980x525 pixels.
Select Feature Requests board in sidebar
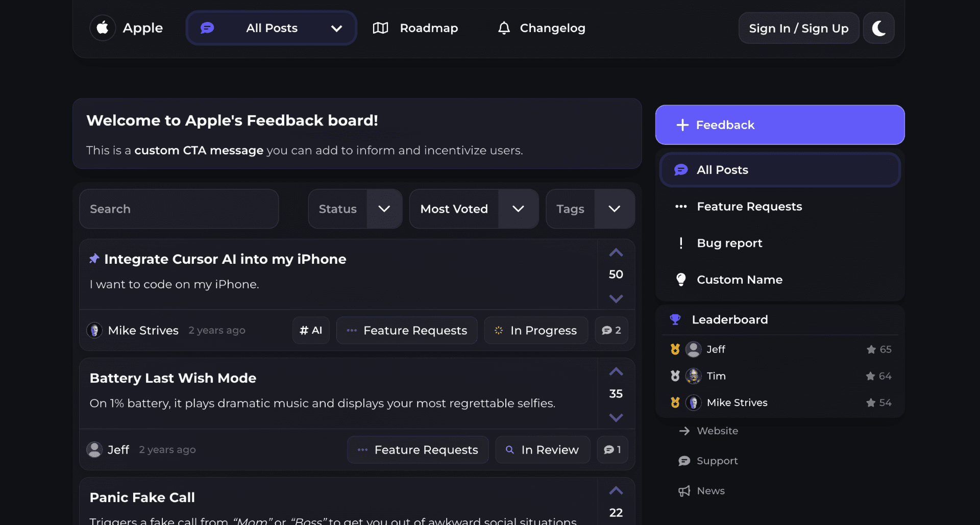click(780, 207)
